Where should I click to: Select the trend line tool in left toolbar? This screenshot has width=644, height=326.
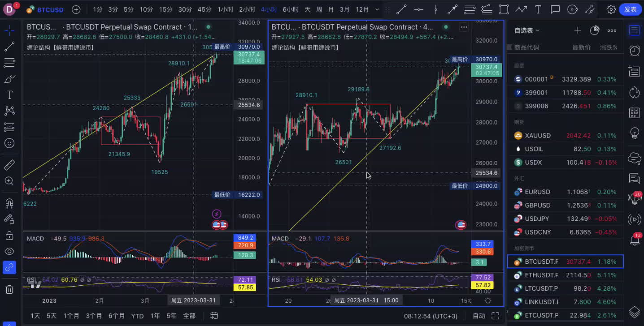point(9,47)
